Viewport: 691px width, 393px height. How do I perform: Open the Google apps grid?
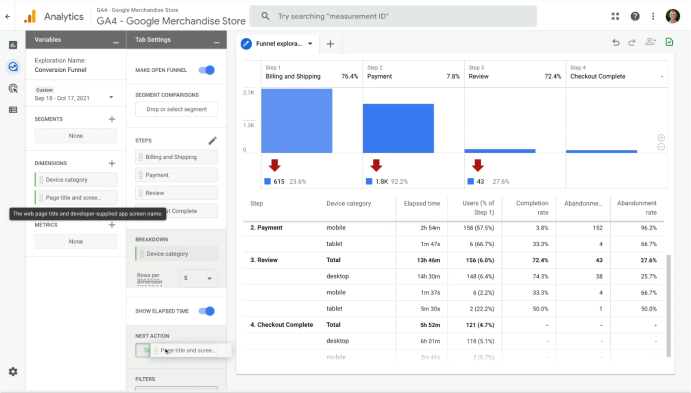click(x=615, y=16)
